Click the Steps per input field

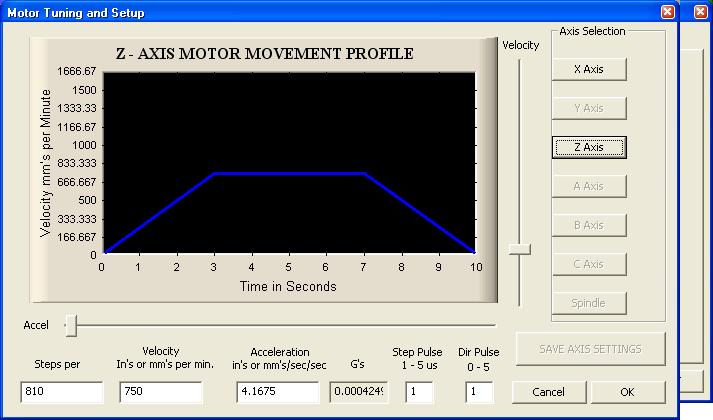pos(61,393)
